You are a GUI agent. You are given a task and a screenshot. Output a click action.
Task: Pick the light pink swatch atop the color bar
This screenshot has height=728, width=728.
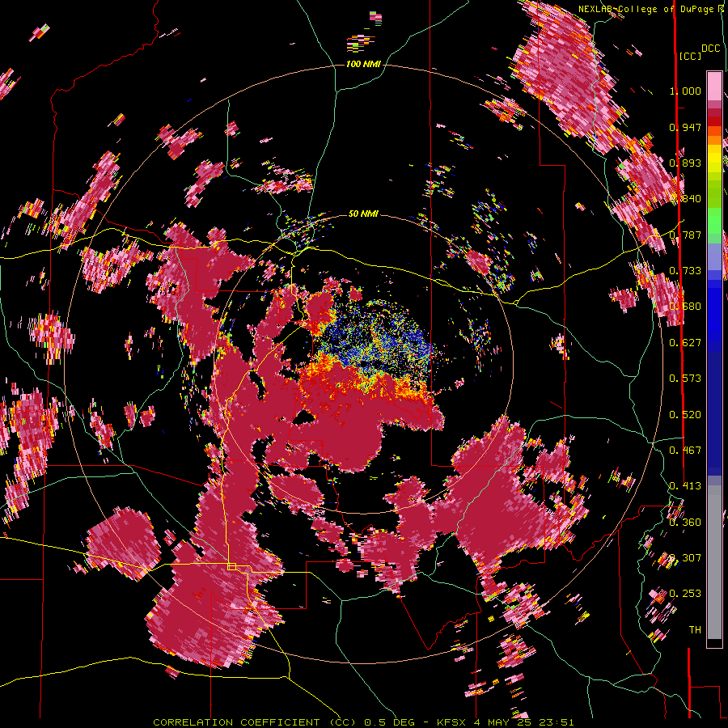tap(714, 86)
